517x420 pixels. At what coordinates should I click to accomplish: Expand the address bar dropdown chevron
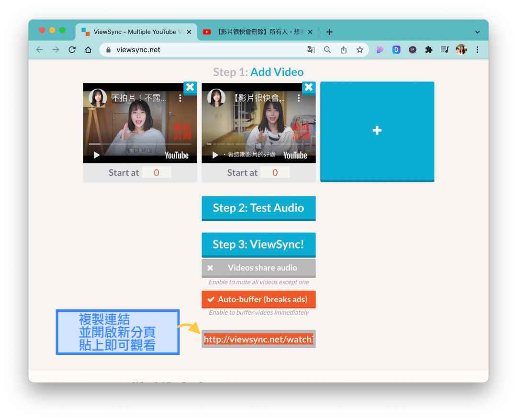[x=477, y=32]
